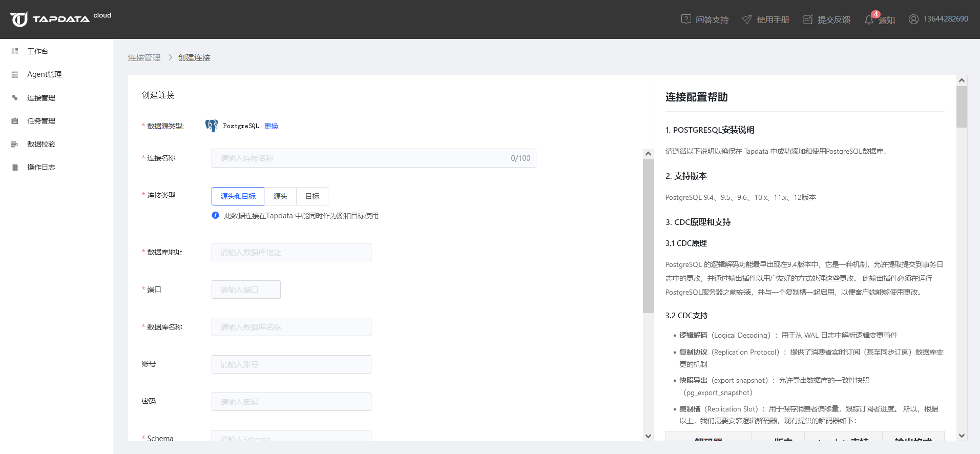Select 源头 connection type option

280,196
